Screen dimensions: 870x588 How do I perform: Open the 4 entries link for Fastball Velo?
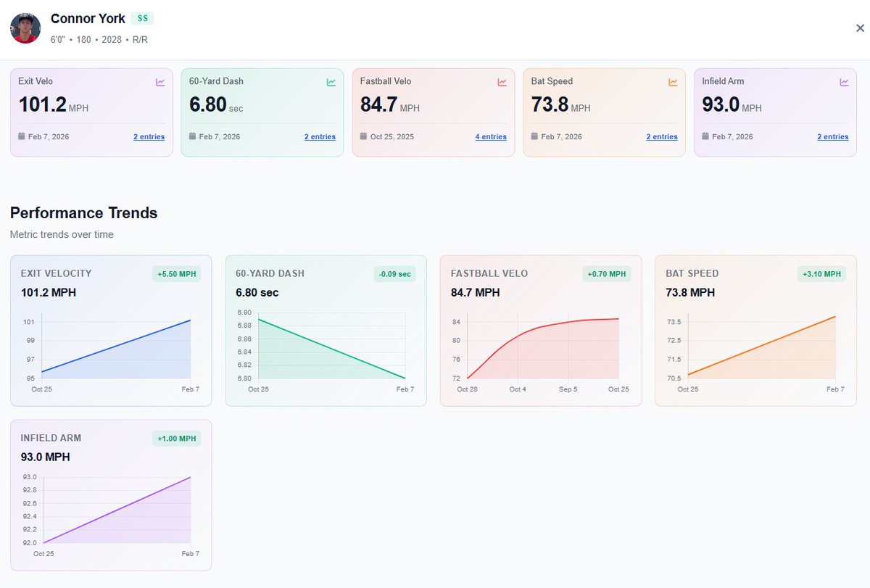(x=491, y=136)
